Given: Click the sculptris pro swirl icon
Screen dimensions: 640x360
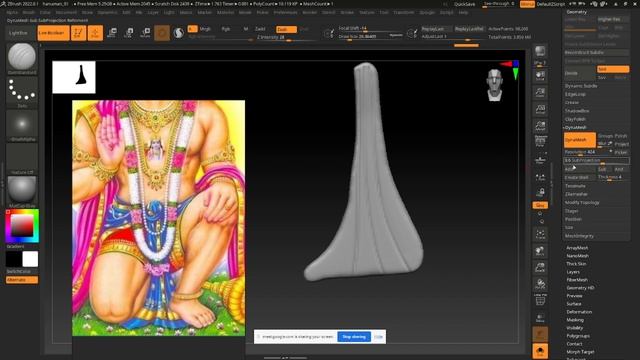Looking at the screenshot, I should point(178,33).
